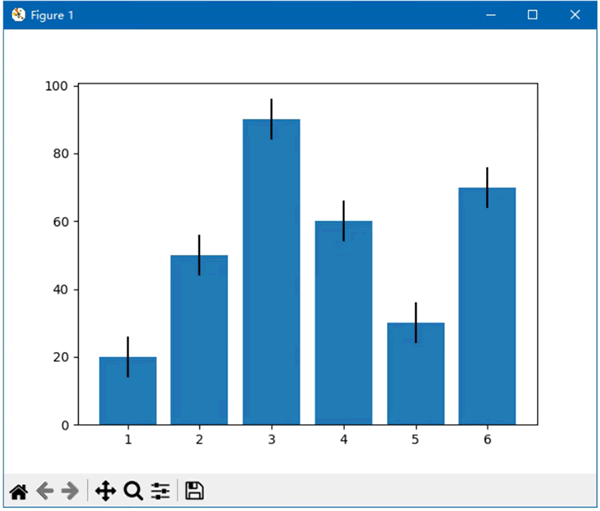Click the bar above label 4

(344, 323)
